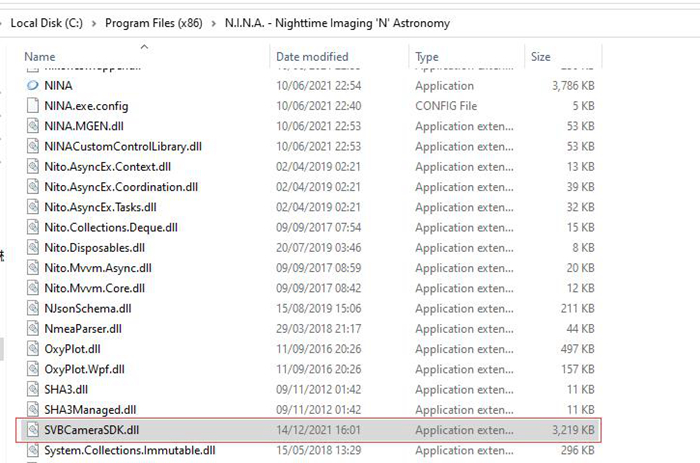The height and width of the screenshot is (463, 700).
Task: Click the SVBCameraSDK.dll file icon
Action: [x=33, y=430]
